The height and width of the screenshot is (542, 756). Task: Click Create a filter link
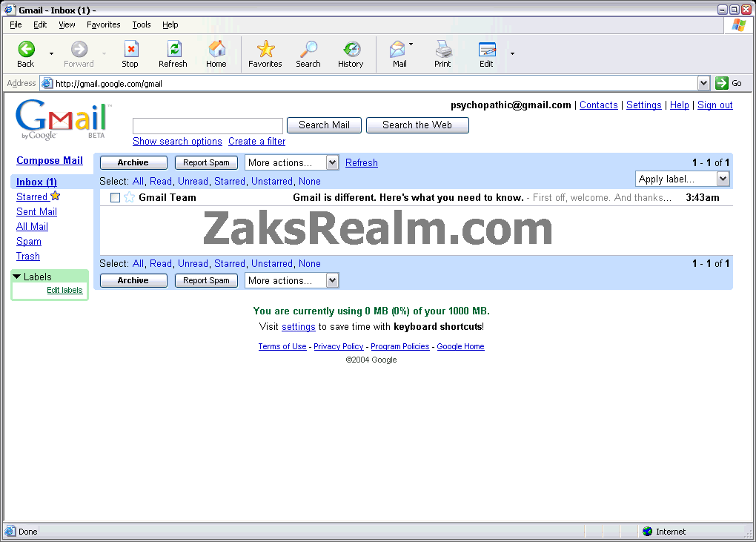pos(257,142)
